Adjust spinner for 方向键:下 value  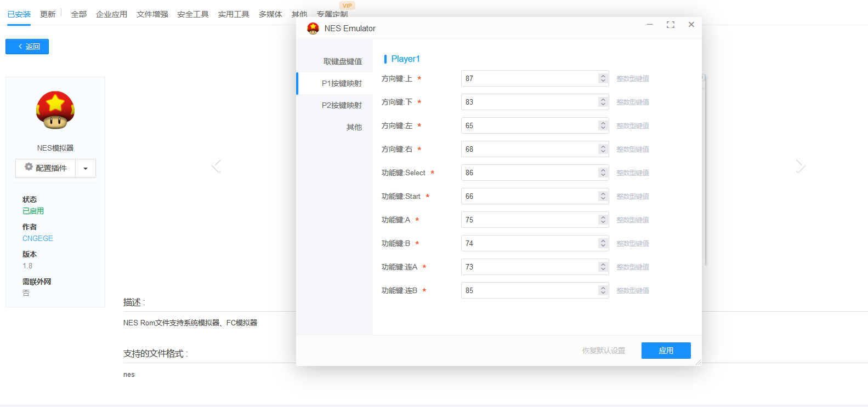click(603, 102)
